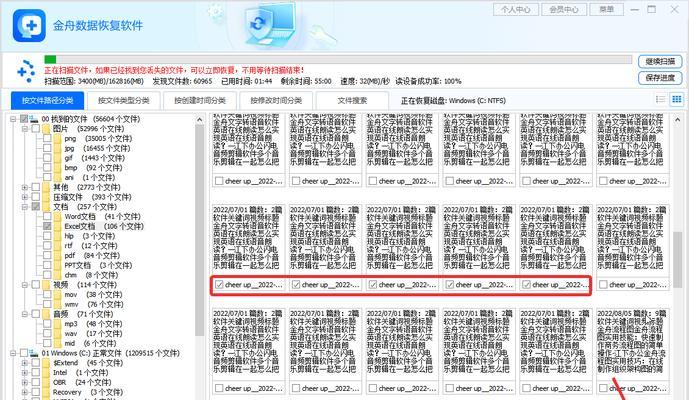689x400 pixels.
Task: Select the rtf (12 个文件) tree row
Action: (90, 246)
